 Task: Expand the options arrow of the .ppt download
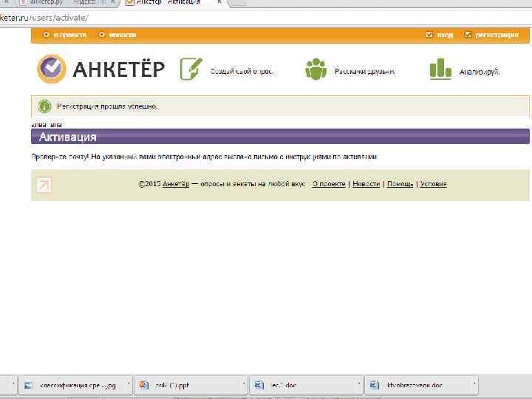244,383
